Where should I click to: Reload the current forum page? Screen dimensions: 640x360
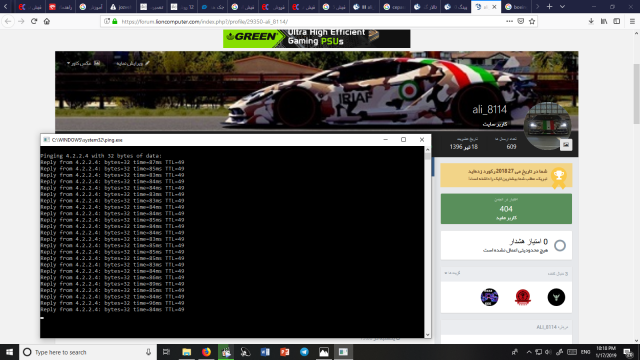[34, 21]
